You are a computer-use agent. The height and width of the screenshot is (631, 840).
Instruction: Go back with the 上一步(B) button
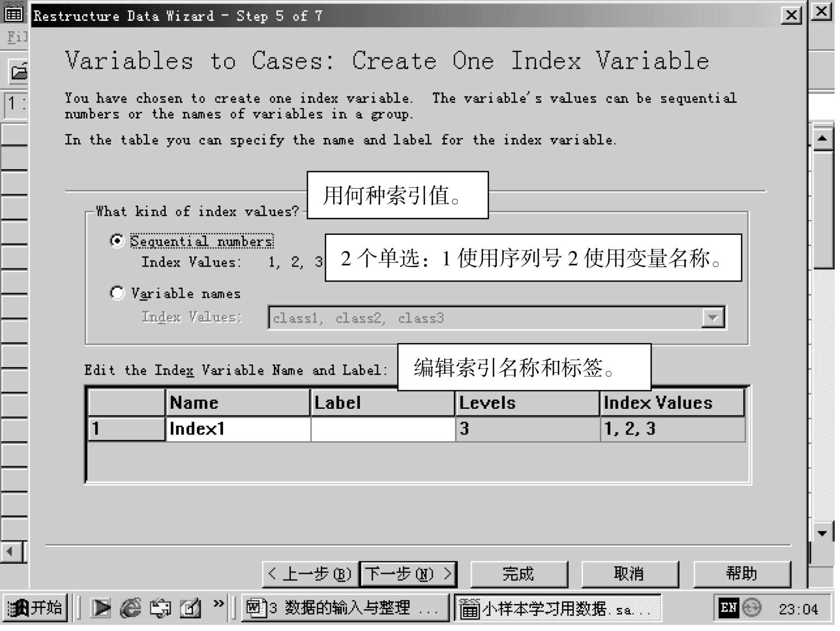point(310,574)
